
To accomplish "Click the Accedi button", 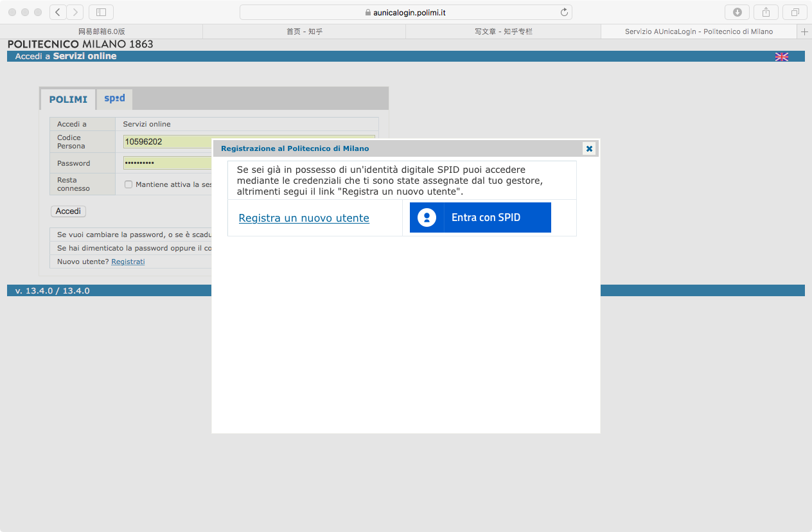I will [x=68, y=211].
